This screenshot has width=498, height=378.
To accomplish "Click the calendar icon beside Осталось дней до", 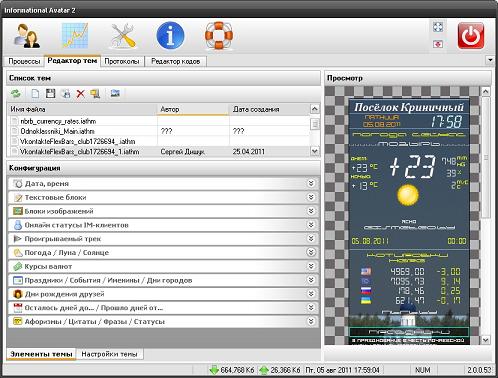I will pyautogui.click(x=18, y=308).
